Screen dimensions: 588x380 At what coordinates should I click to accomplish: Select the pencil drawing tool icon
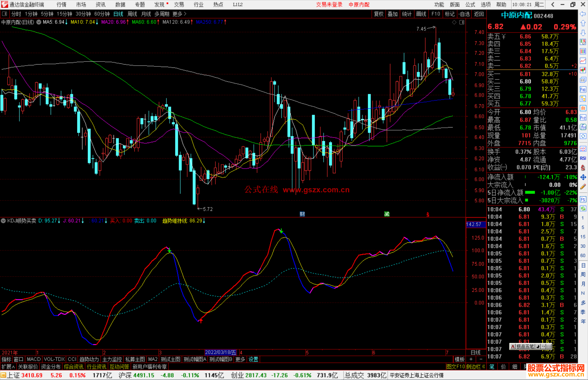pyautogui.click(x=583, y=187)
